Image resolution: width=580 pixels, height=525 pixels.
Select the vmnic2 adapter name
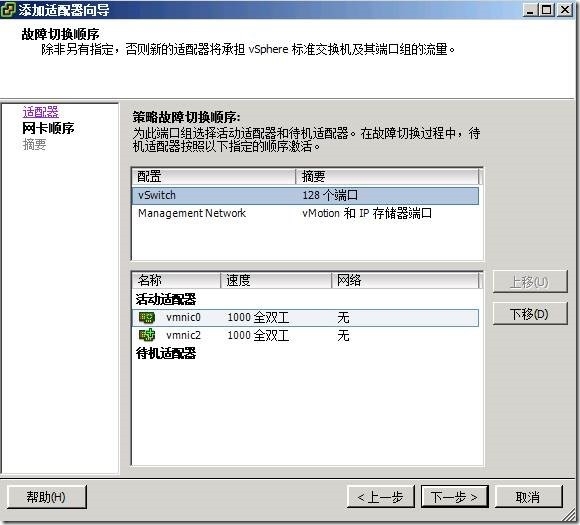tap(183, 335)
